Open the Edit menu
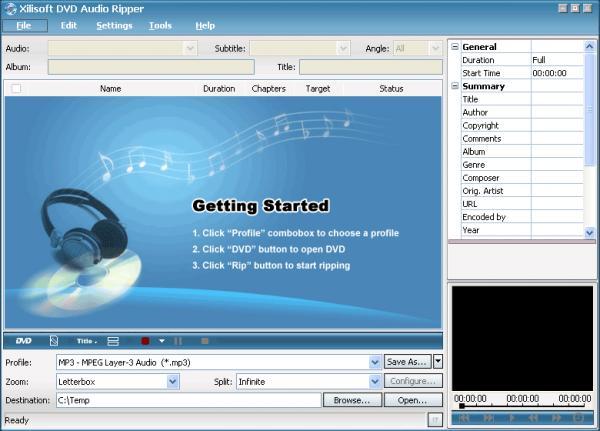The width and height of the screenshot is (600, 431). coord(69,26)
